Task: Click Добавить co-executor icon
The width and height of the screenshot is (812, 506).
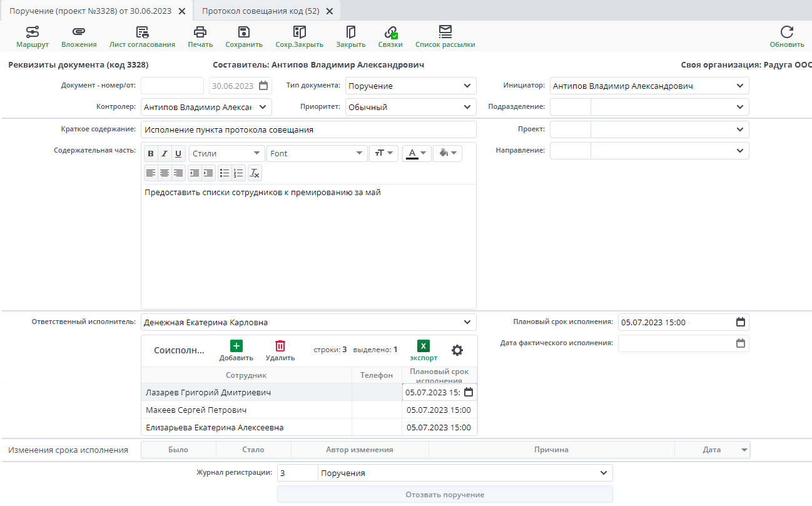Action: click(236, 347)
